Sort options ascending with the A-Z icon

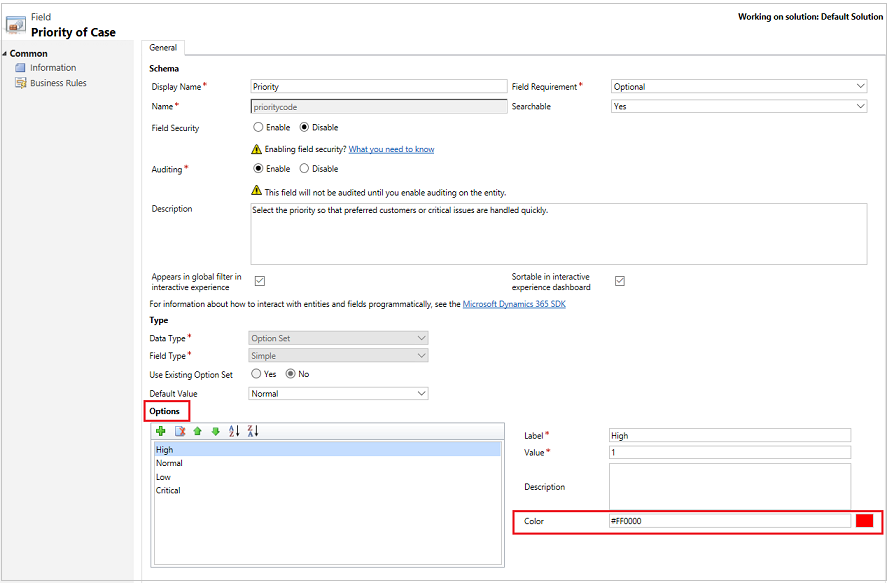(232, 431)
